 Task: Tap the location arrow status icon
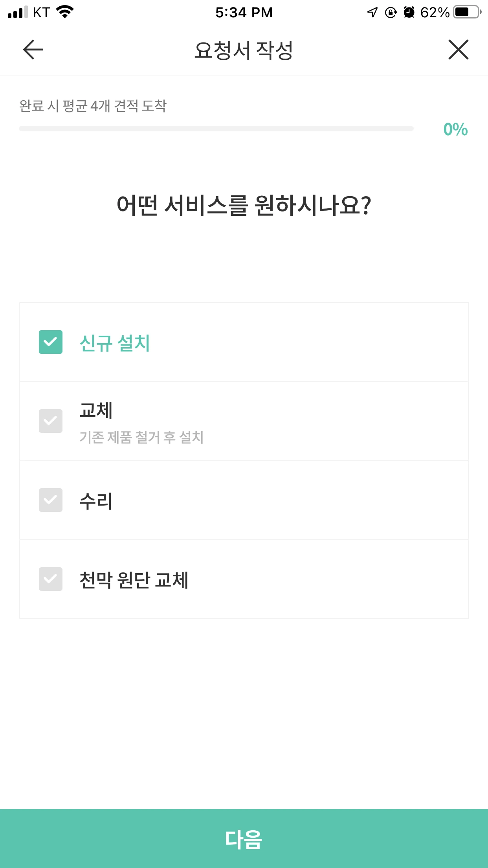tap(372, 12)
